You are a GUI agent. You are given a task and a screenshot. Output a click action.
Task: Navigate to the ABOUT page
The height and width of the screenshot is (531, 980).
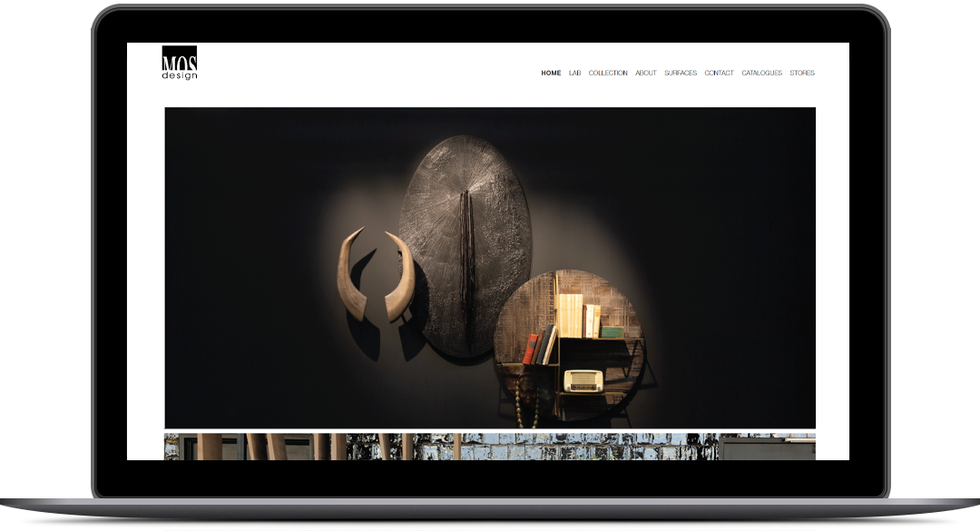pos(646,74)
